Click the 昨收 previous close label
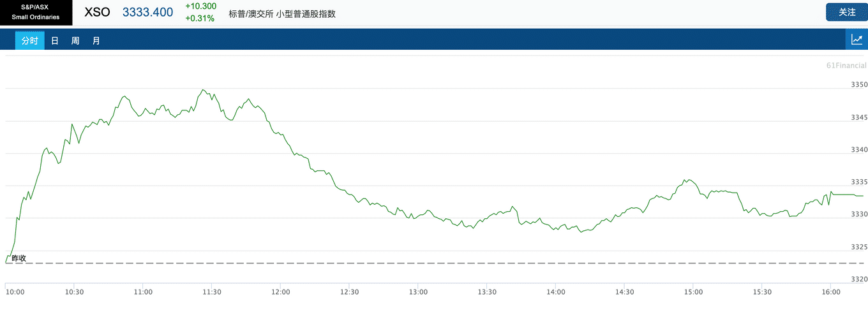 [19, 258]
